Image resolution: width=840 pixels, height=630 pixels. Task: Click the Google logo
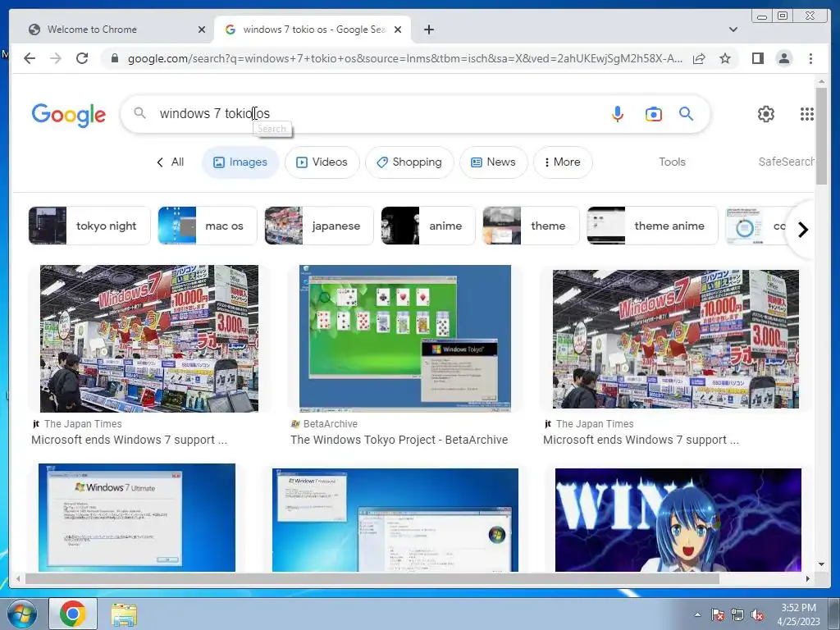(x=69, y=114)
